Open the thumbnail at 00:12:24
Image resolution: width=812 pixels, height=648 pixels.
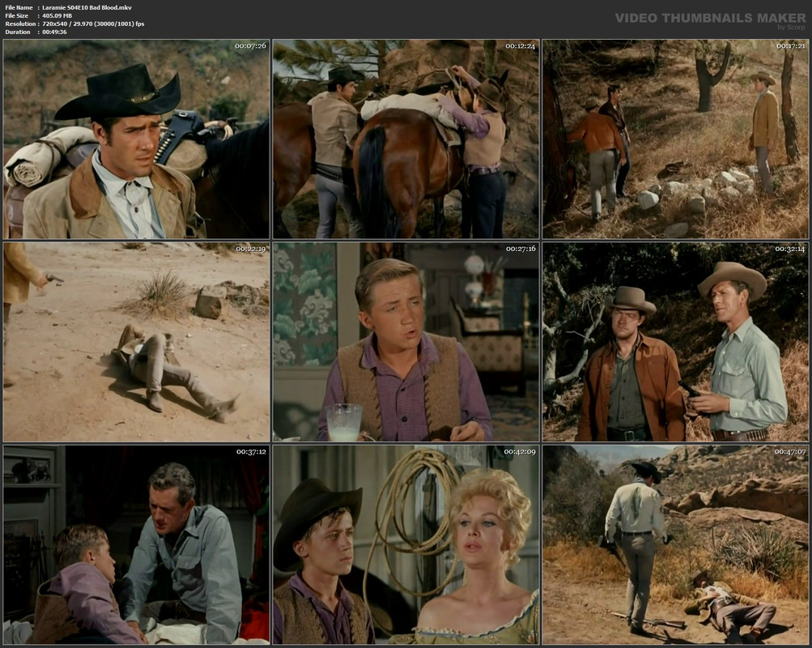pos(406,139)
